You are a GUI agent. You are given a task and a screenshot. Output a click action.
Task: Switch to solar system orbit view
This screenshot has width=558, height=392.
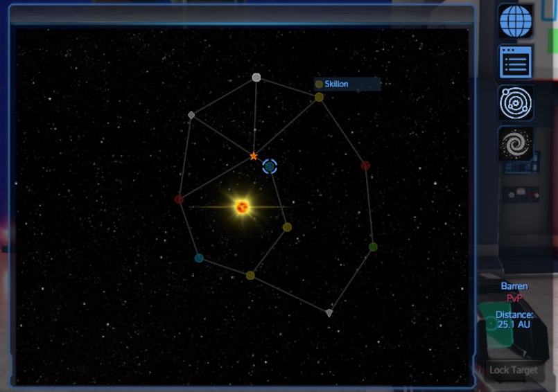coord(515,103)
